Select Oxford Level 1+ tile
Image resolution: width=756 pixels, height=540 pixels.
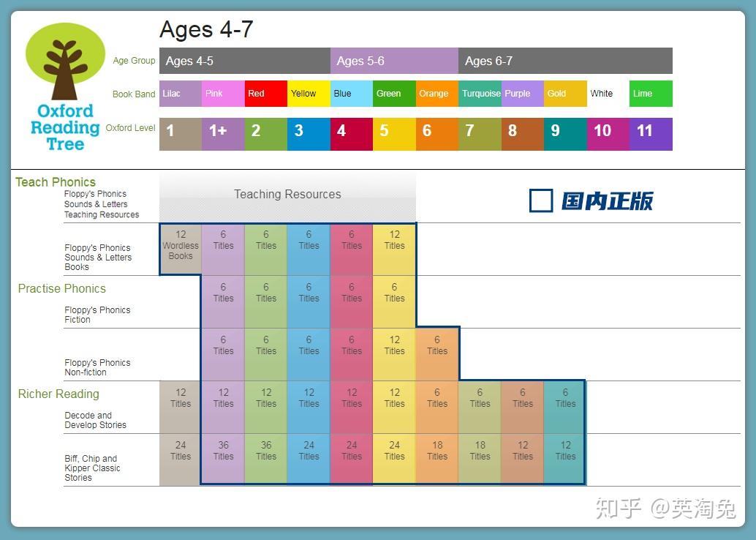point(223,131)
